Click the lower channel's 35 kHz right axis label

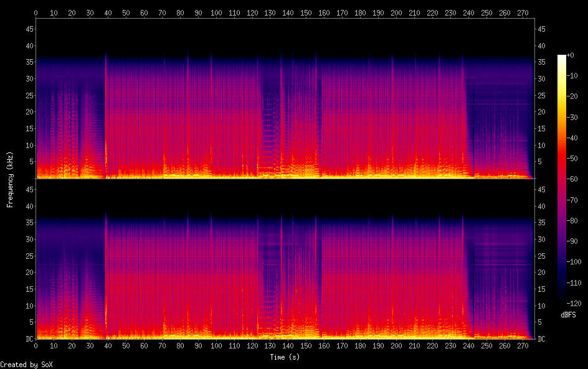click(x=542, y=223)
